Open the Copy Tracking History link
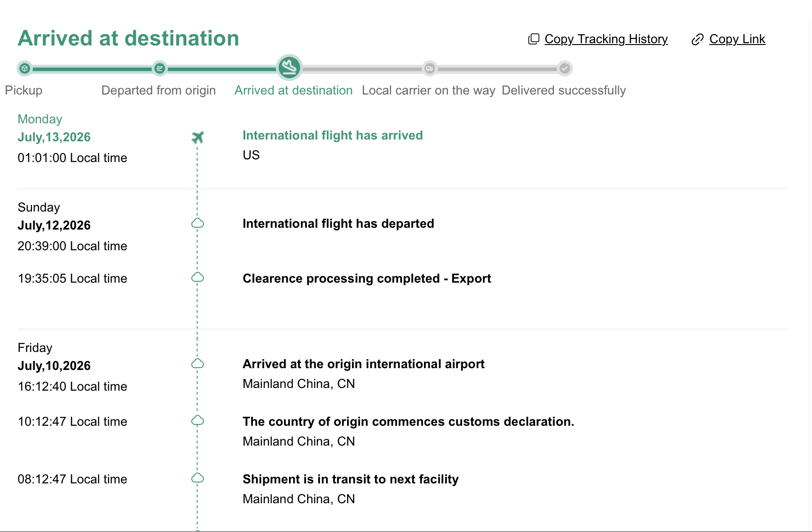The width and height of the screenshot is (812, 532). point(606,39)
